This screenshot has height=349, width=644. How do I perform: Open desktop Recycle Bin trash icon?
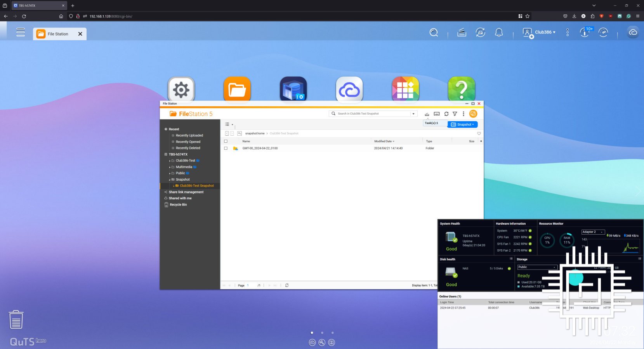pos(16,320)
